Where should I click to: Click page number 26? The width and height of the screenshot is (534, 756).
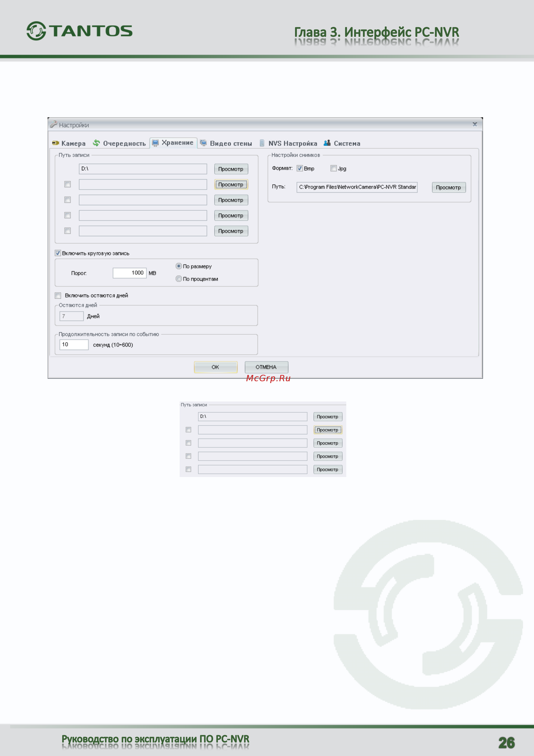506,743
